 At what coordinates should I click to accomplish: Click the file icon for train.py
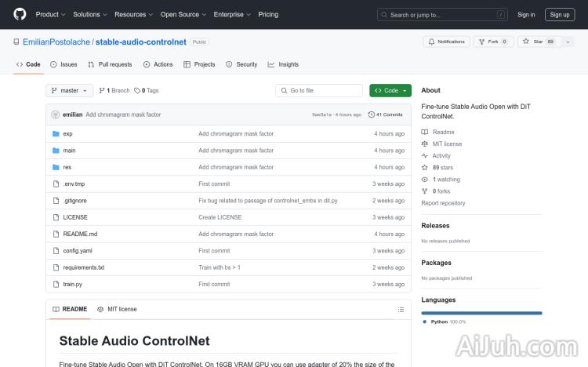click(x=56, y=284)
